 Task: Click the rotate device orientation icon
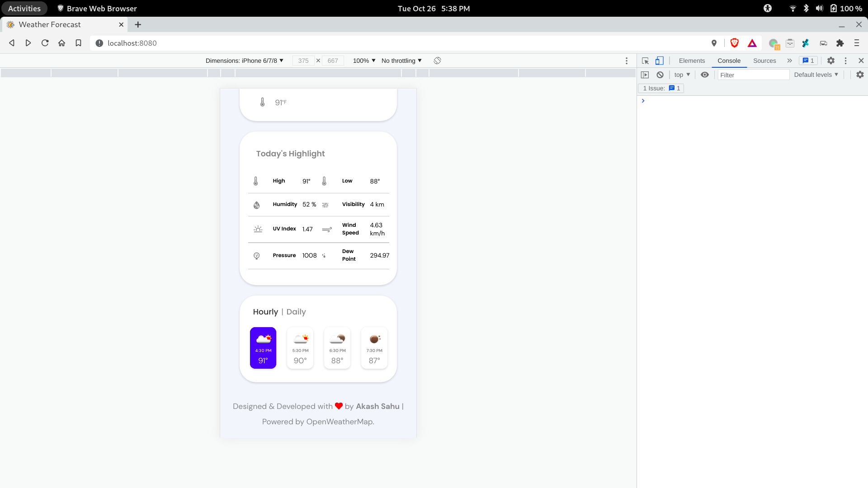(437, 61)
